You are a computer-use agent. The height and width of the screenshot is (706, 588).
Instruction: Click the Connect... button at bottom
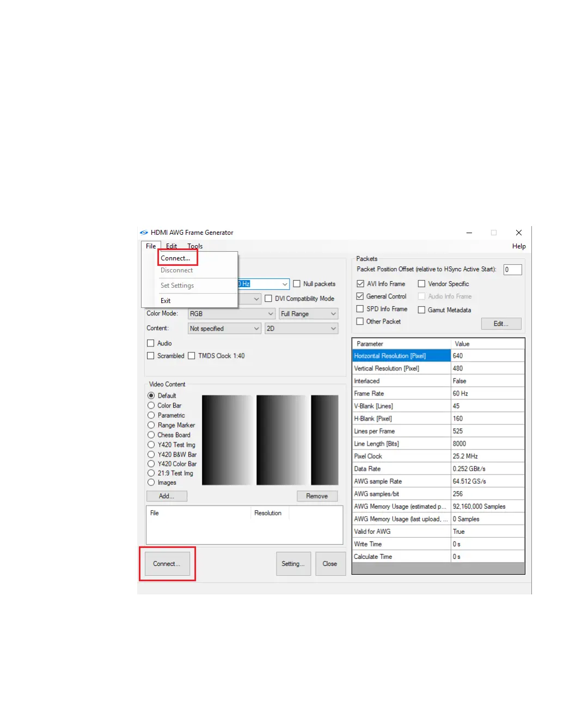(167, 564)
